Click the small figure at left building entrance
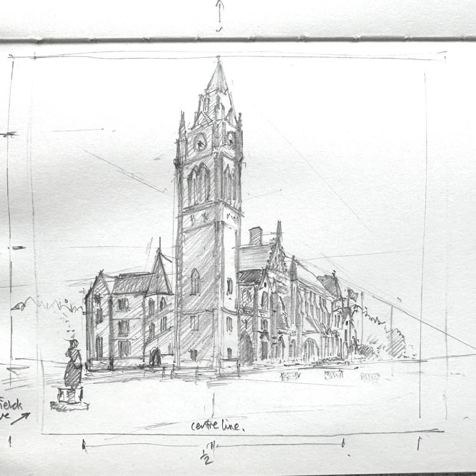 tap(155, 357)
